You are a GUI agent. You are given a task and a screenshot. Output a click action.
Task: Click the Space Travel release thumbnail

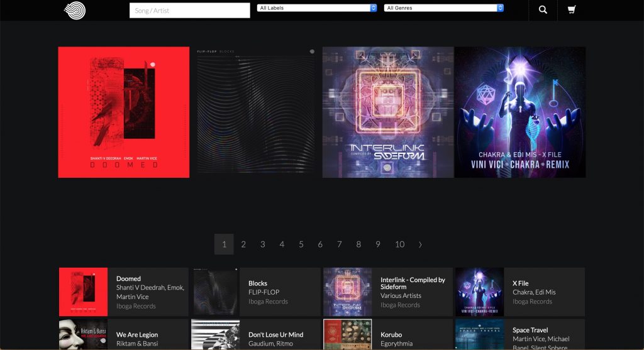click(479, 334)
